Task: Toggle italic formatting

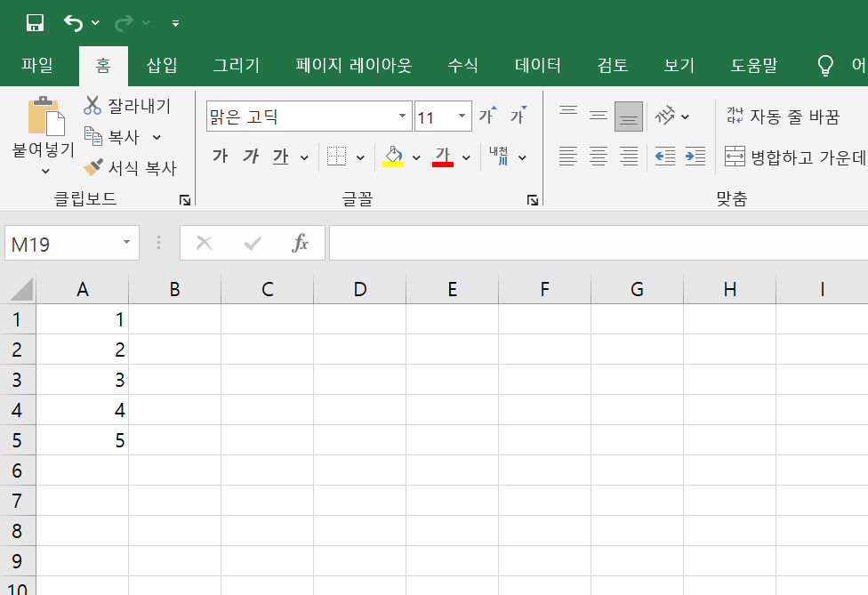Action: pyautogui.click(x=251, y=157)
